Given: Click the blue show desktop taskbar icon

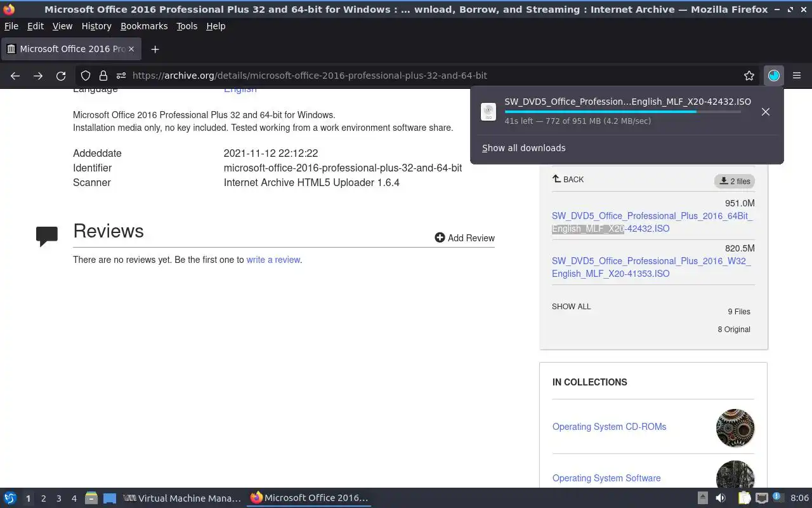Looking at the screenshot, I should coord(110,498).
